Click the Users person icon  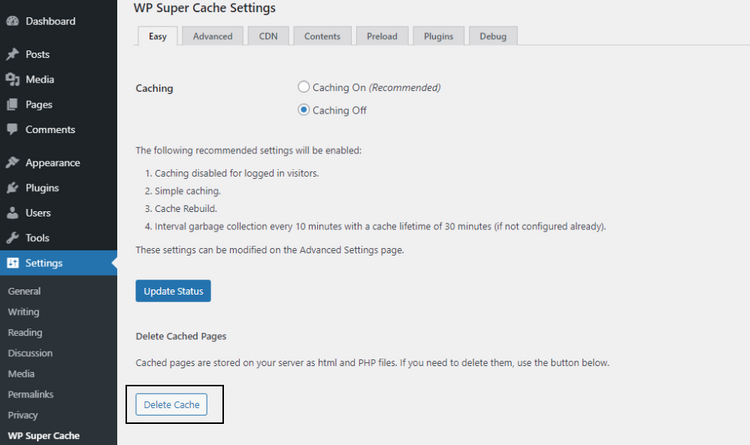pos(12,213)
